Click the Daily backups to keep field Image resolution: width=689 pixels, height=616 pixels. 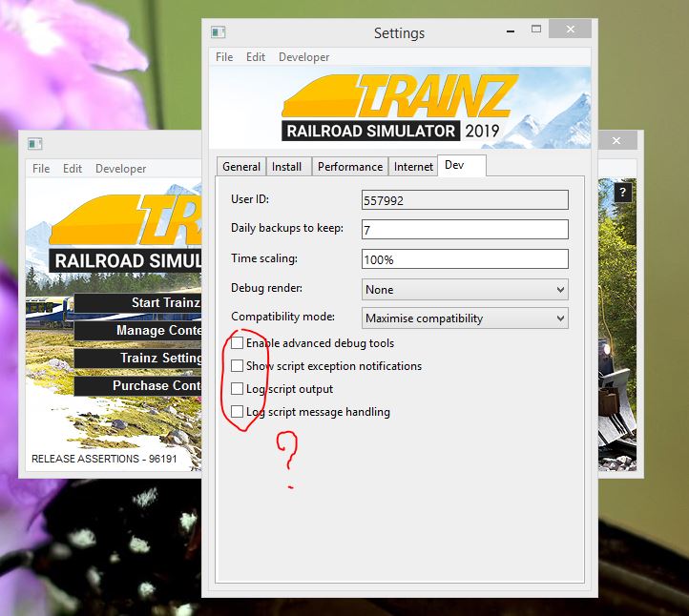tap(465, 229)
